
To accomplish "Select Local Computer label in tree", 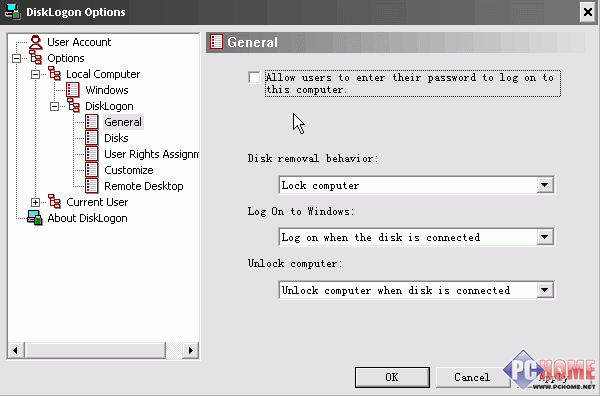I will 103,74.
